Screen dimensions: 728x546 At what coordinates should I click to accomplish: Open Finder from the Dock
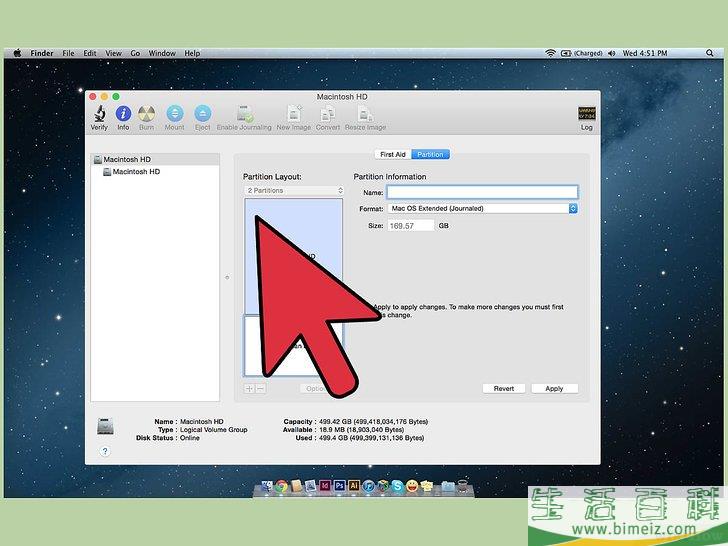pyautogui.click(x=266, y=486)
